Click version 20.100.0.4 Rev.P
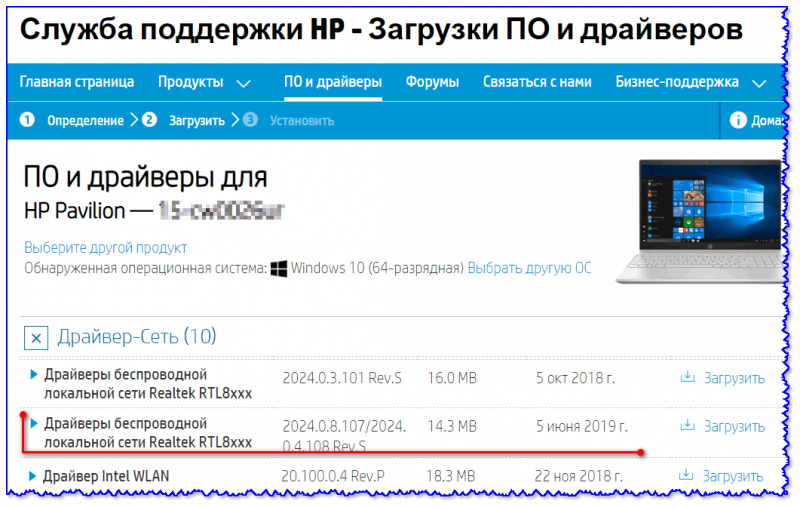800x507 pixels. 333,476
